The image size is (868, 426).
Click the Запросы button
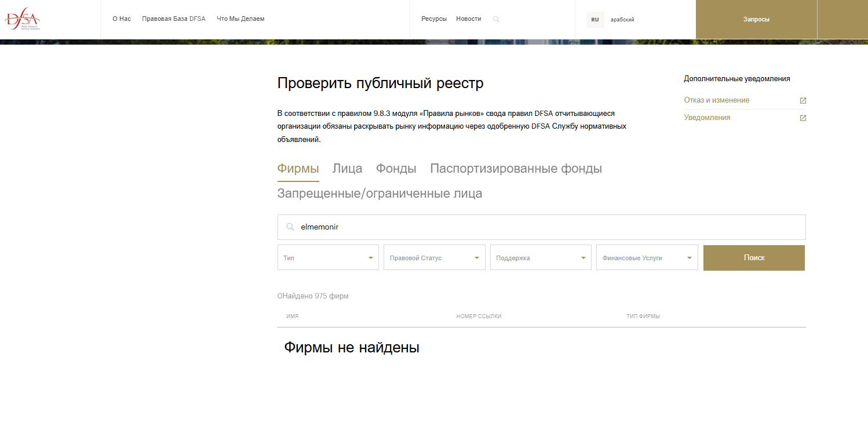[x=756, y=19]
